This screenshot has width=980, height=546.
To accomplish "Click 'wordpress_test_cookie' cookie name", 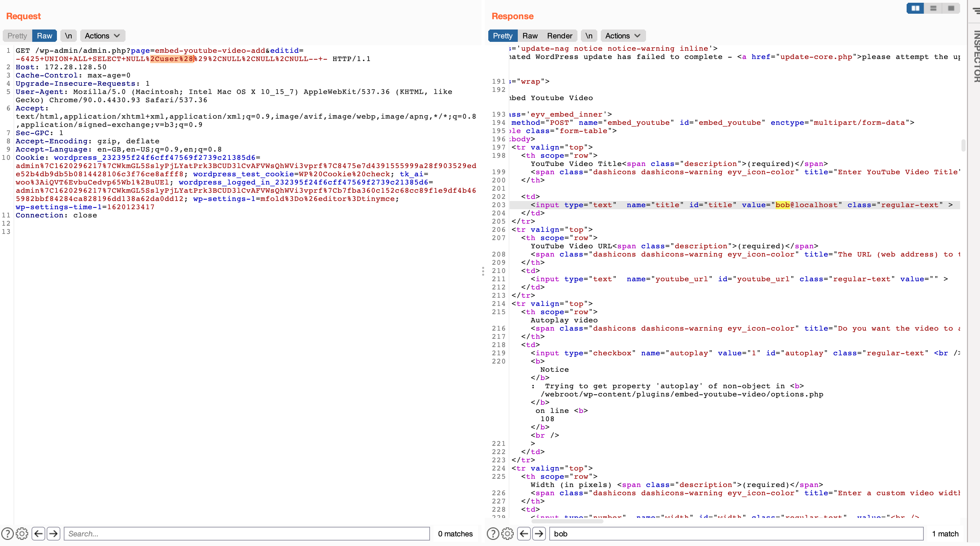I will [x=243, y=174].
